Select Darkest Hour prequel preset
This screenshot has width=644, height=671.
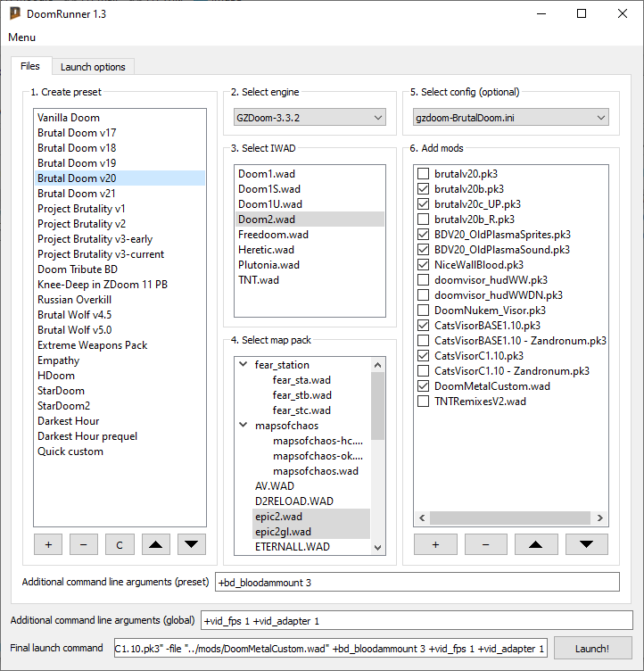(x=120, y=436)
